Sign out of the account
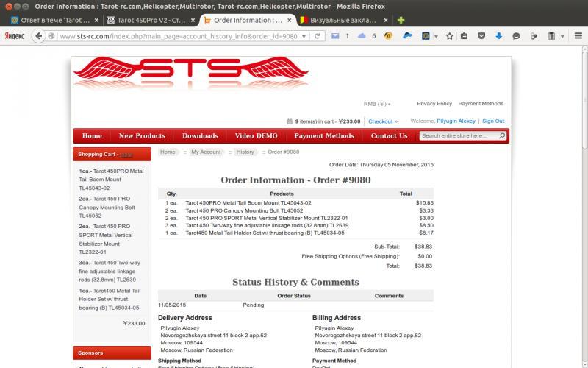Image resolution: width=588 pixels, height=368 pixels. (492, 121)
